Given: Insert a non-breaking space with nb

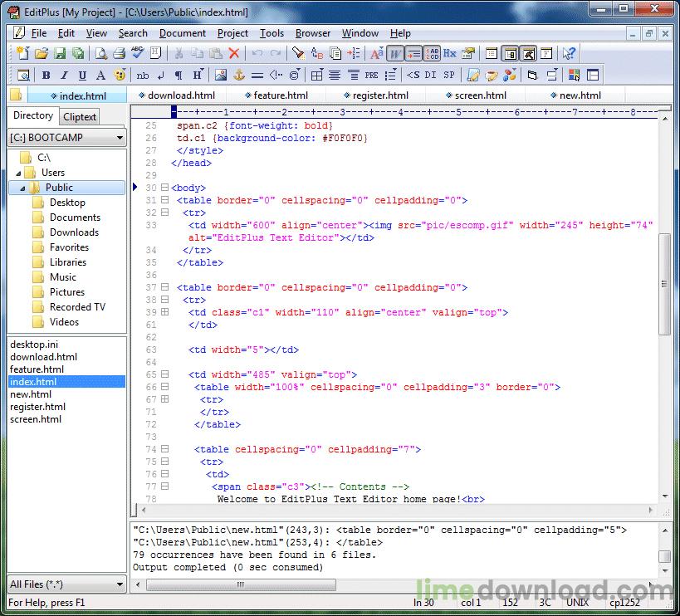Looking at the screenshot, I should click(x=143, y=76).
